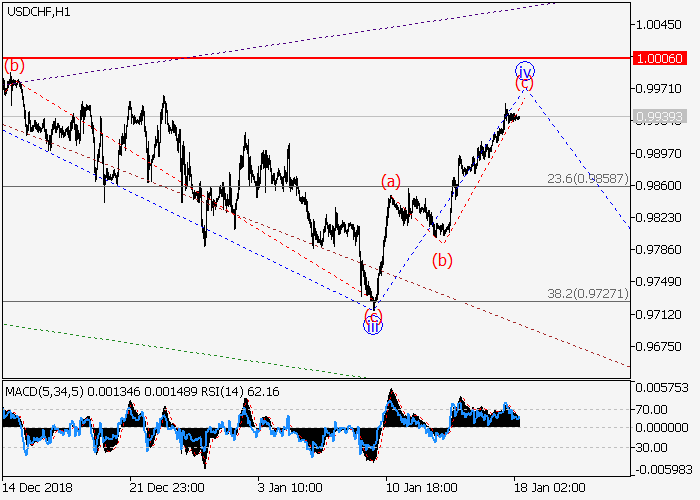Select the 18 Jan 02:00 time label
Viewport: 700px width, 500px height.
(547, 487)
